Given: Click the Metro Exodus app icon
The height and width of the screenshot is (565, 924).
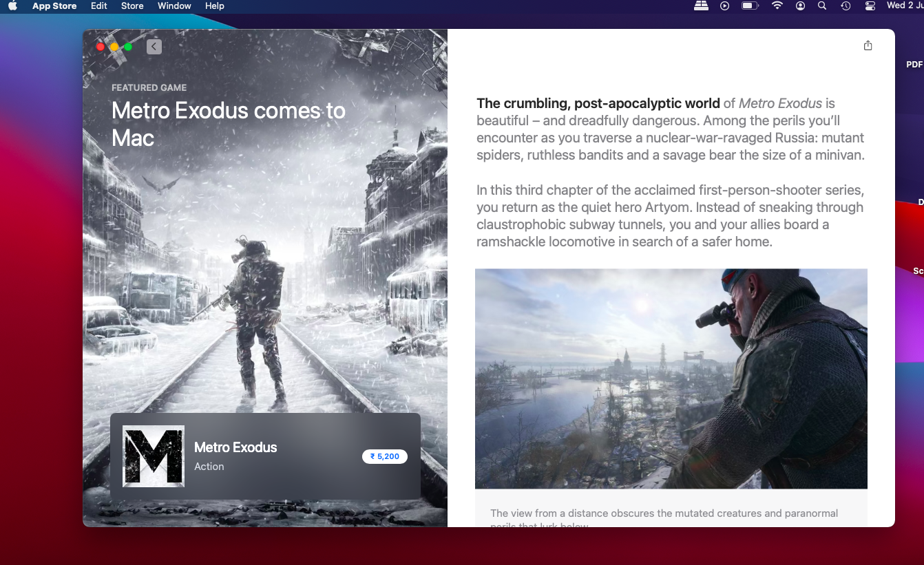Looking at the screenshot, I should pyautogui.click(x=154, y=456).
